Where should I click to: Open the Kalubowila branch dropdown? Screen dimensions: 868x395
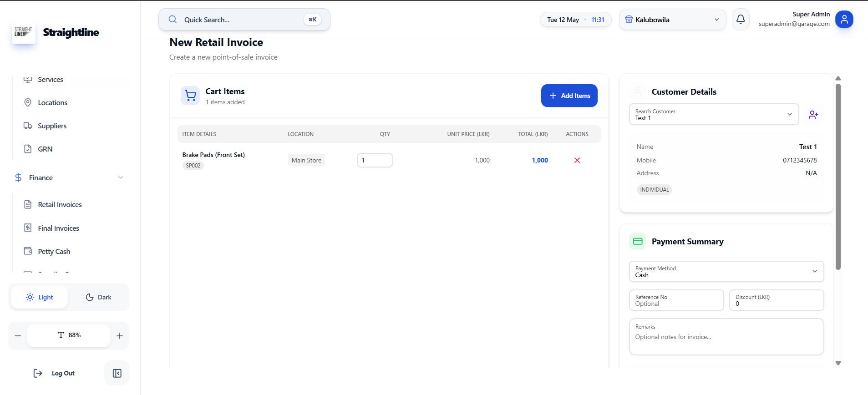click(x=672, y=20)
